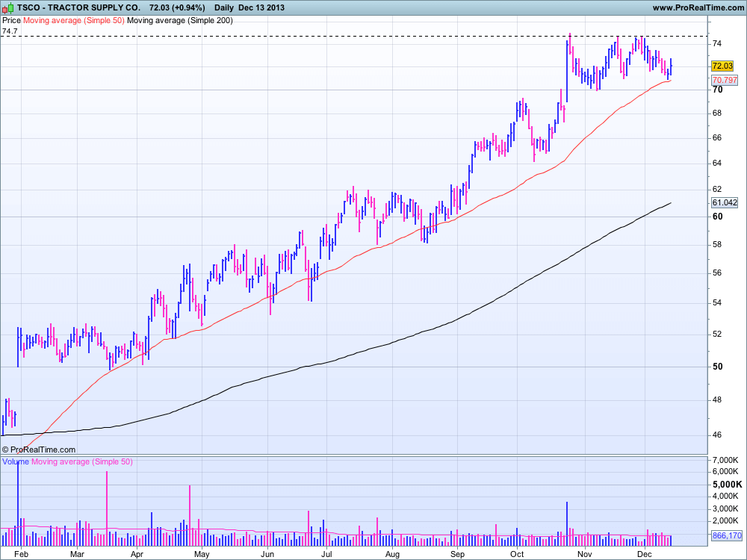Click the 74 price axis label
Screen dimensions: 747x560
coord(717,43)
